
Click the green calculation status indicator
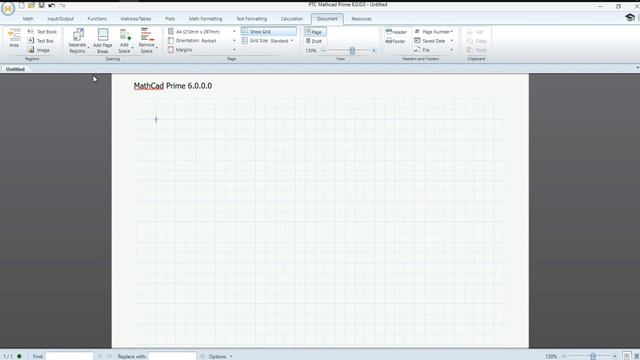19,356
